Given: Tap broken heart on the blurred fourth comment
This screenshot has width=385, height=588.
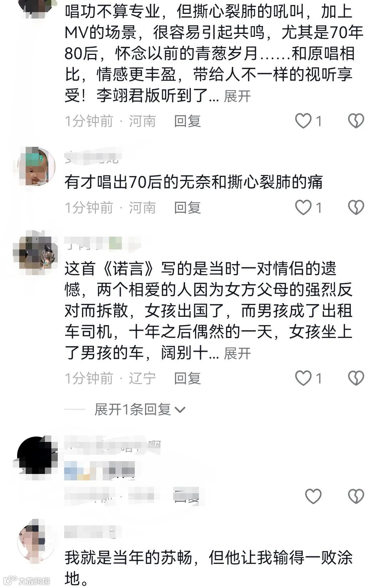Looking at the screenshot, I should tap(356, 496).
